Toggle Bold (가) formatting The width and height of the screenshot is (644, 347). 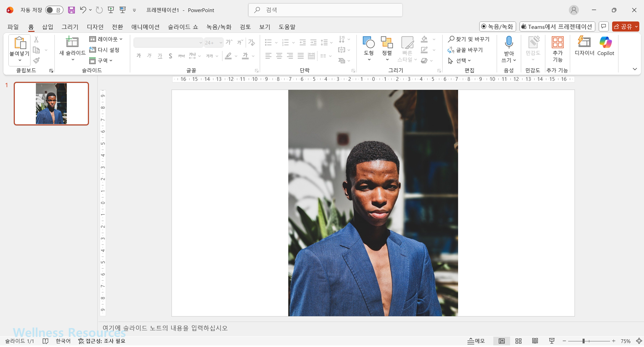[139, 56]
